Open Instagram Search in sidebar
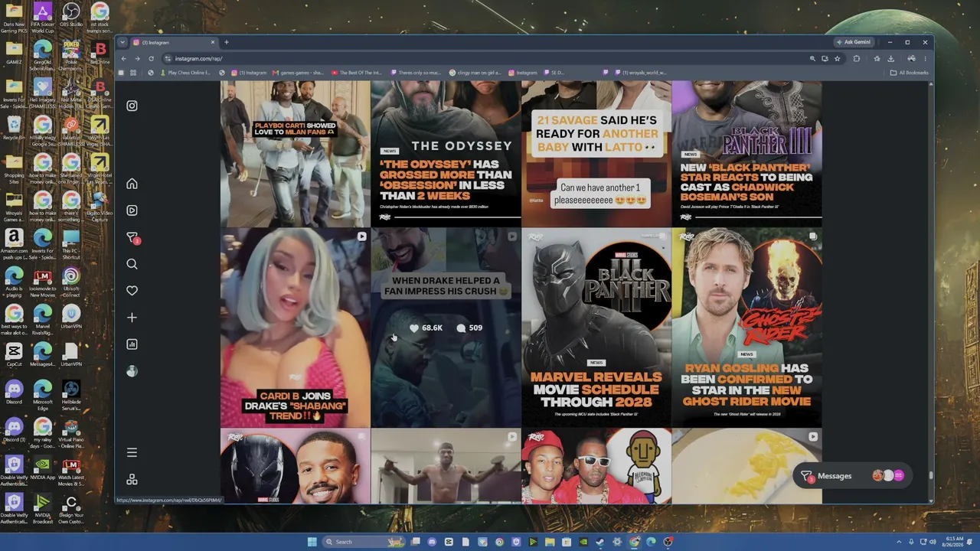Screen dimensions: 980x551 [x=132, y=264]
